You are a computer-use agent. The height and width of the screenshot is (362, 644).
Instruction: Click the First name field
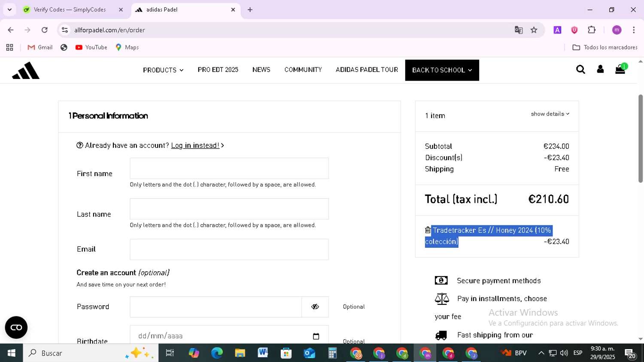[x=229, y=168]
